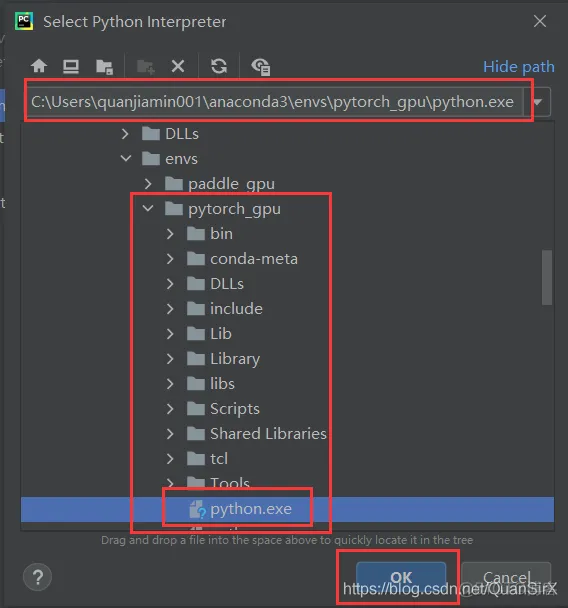The width and height of the screenshot is (568, 608).
Task: Expand the Lib folder
Action: (x=170, y=334)
